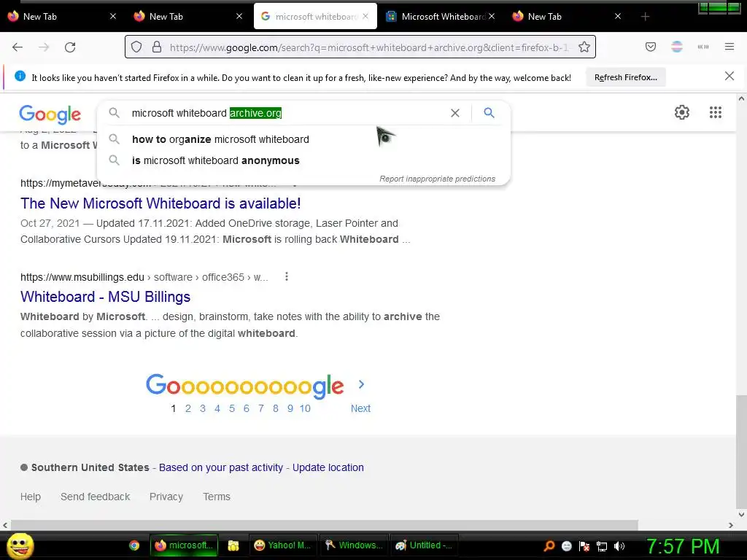Click horizontal scrollbar right arrow
The image size is (747, 560).
pos(731,525)
